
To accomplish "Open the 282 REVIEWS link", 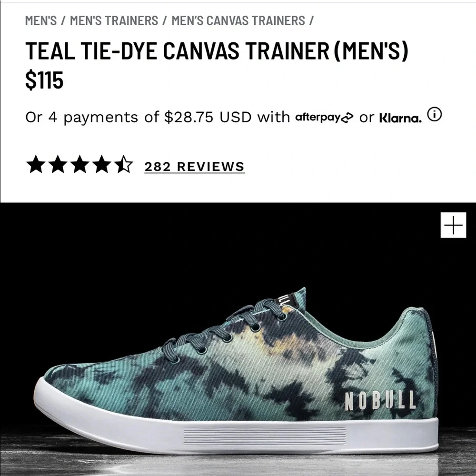I will click(x=194, y=167).
